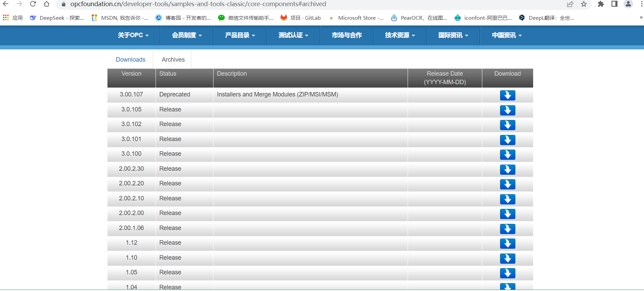Switch to the Downloads tab
This screenshot has height=291, width=644.
pyautogui.click(x=131, y=60)
